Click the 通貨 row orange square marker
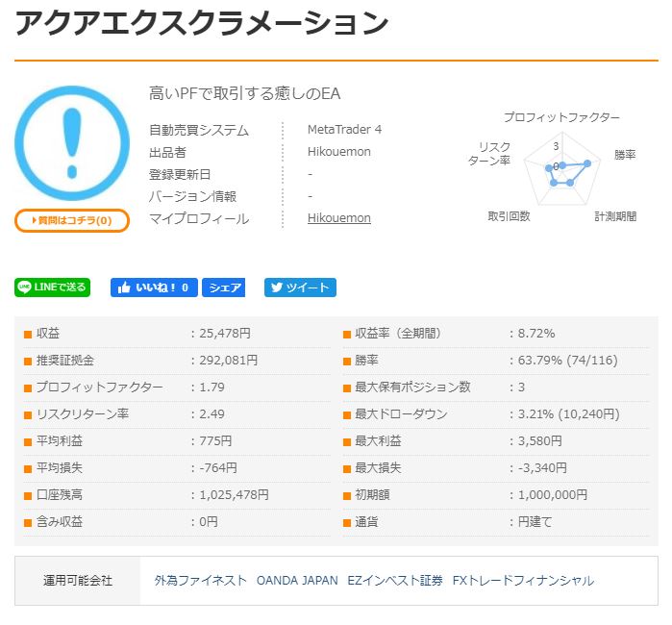This screenshot has height=625, width=672. tap(347, 522)
